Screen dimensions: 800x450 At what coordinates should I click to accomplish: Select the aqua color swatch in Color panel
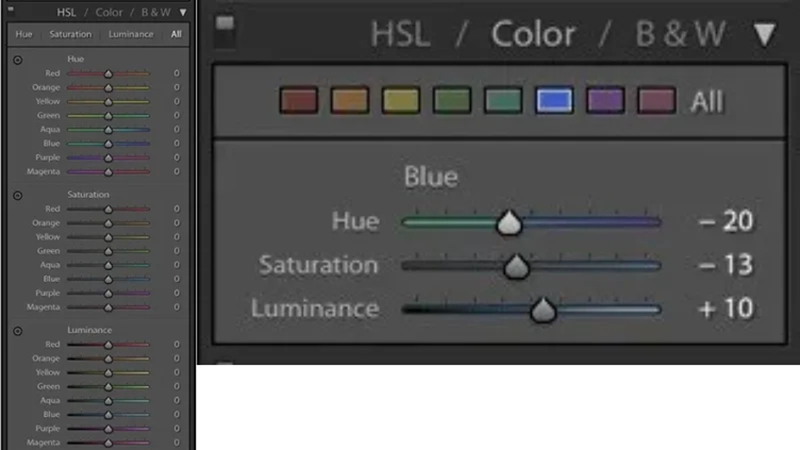pos(503,100)
